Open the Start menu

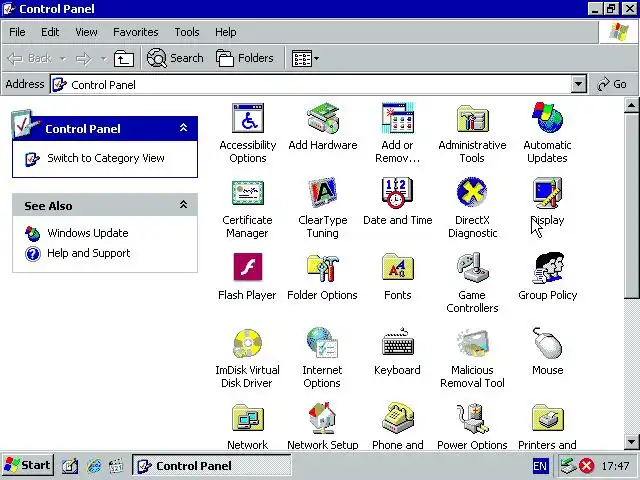click(x=28, y=465)
